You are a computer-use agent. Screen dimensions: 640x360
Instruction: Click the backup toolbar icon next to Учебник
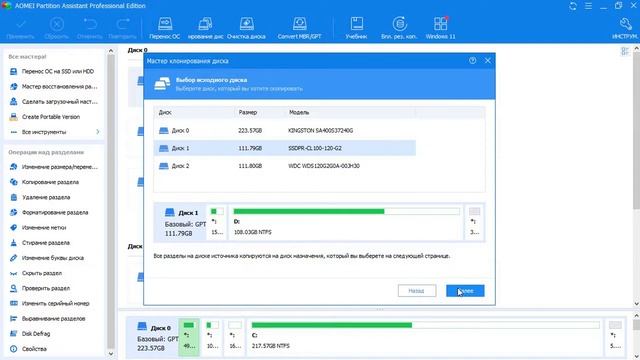399,28
